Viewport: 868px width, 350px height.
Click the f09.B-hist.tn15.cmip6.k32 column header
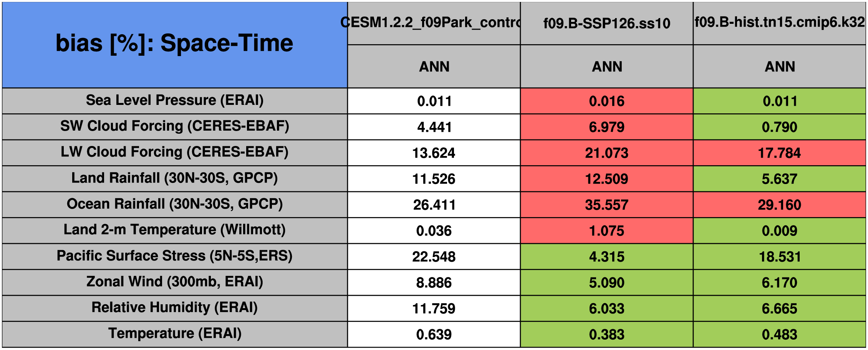(779, 23)
